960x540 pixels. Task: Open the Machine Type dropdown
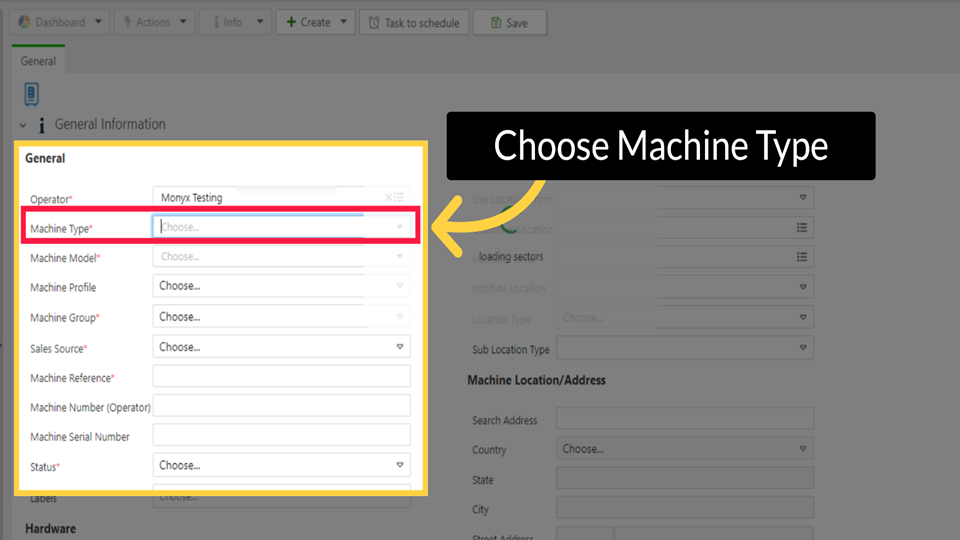[x=280, y=227]
